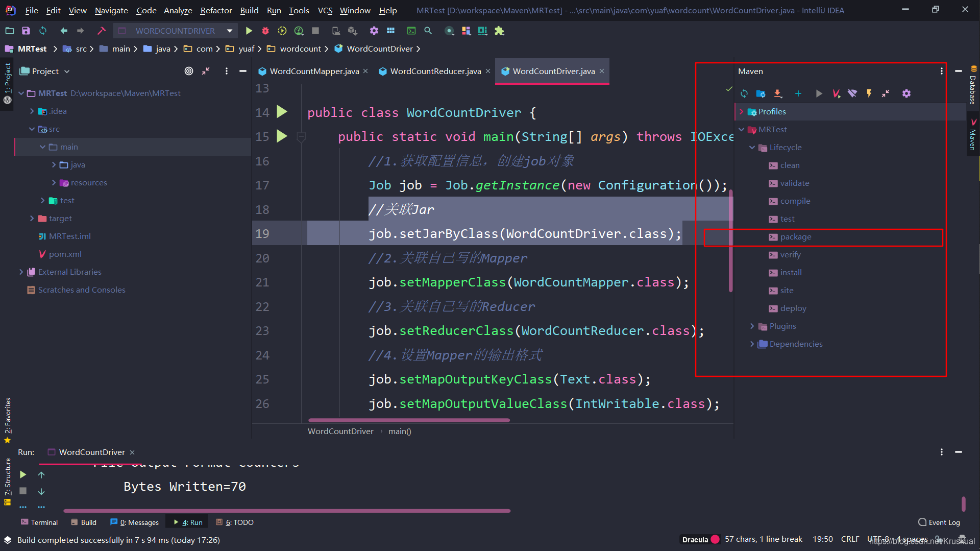Open WORDCOUNTDRIVER run configuration dropdown

(175, 31)
